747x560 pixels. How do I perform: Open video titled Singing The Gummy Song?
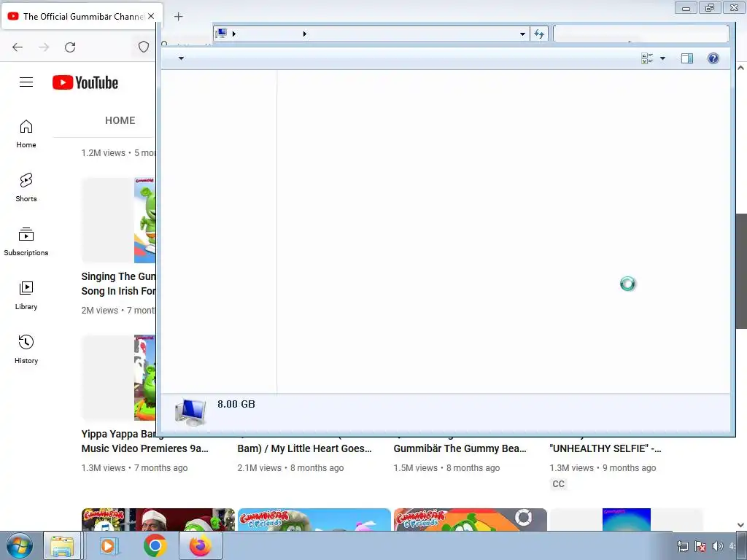(118, 284)
